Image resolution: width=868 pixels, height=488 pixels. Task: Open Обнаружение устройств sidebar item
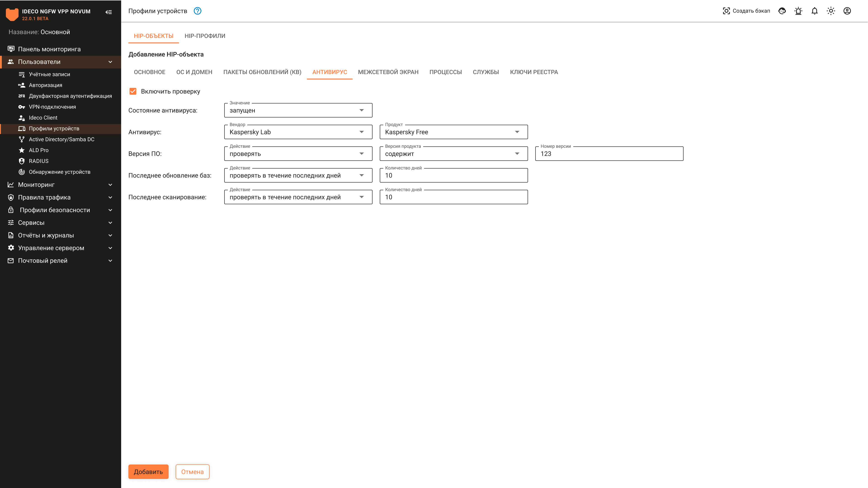pyautogui.click(x=59, y=172)
